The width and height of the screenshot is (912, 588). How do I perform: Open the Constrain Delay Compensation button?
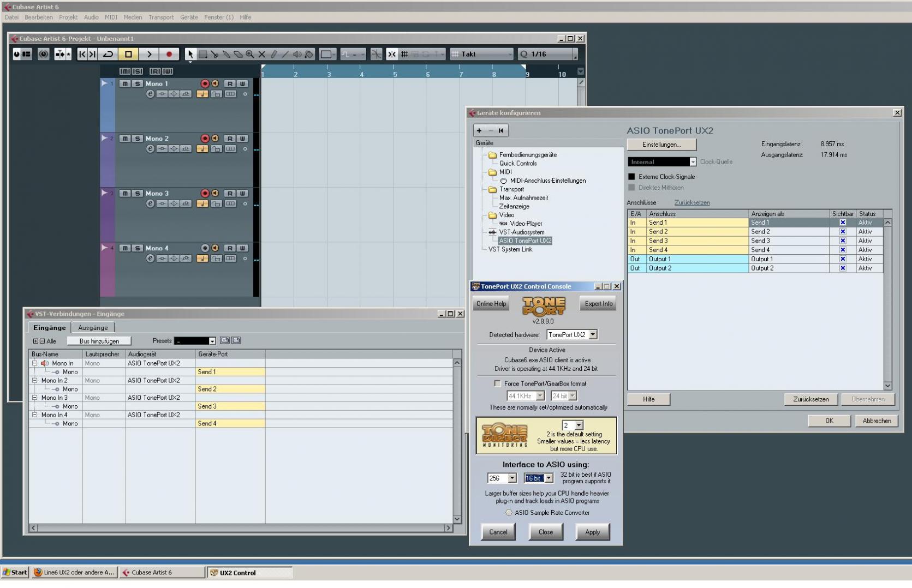point(44,54)
